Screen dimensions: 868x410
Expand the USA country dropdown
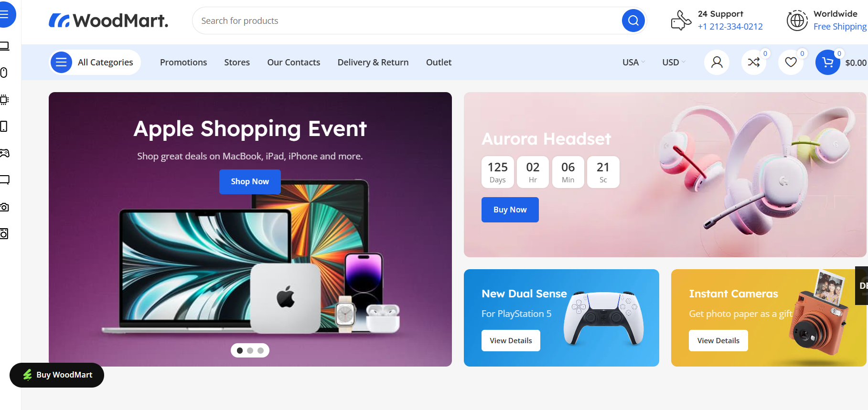(x=633, y=62)
